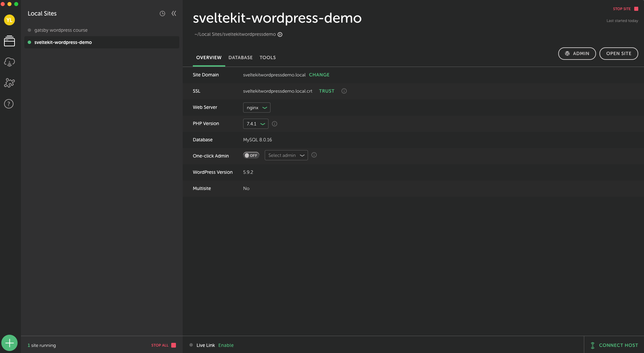Show SSL info icon
The image size is (644, 353).
344,91
